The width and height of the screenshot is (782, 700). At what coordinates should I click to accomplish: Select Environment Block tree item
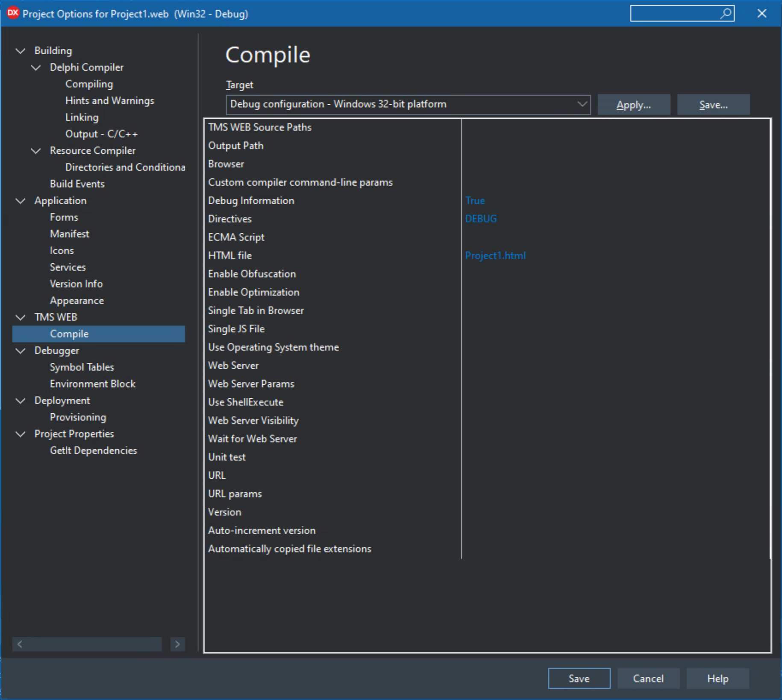[x=92, y=384]
